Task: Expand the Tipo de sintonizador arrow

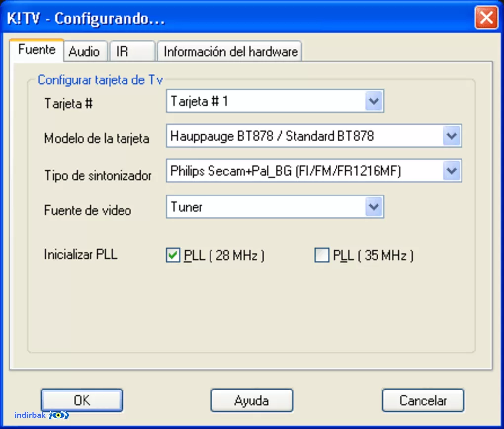Action: [451, 171]
